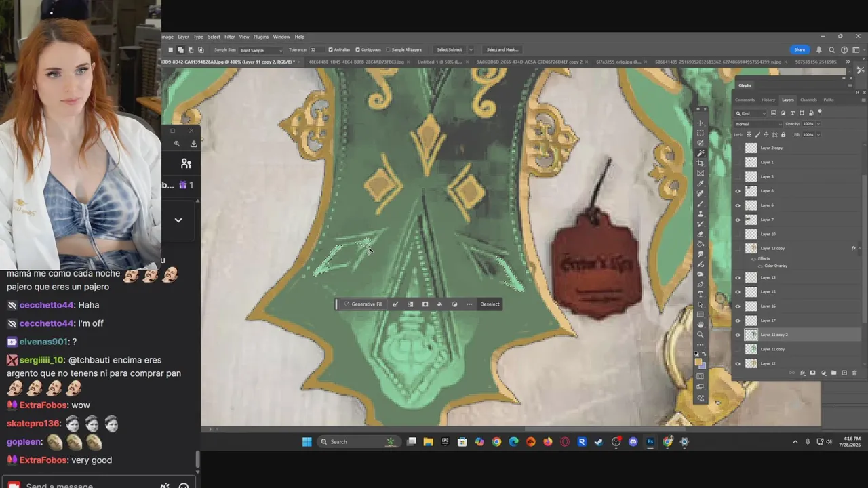Image resolution: width=868 pixels, height=488 pixels.
Task: Click Intersect with selection mode icon
Action: [x=201, y=49]
